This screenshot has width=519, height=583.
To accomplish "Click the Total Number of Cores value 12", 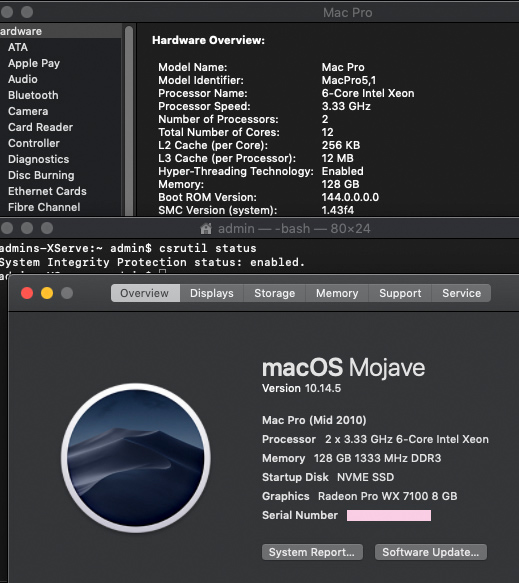I will coord(328,132).
